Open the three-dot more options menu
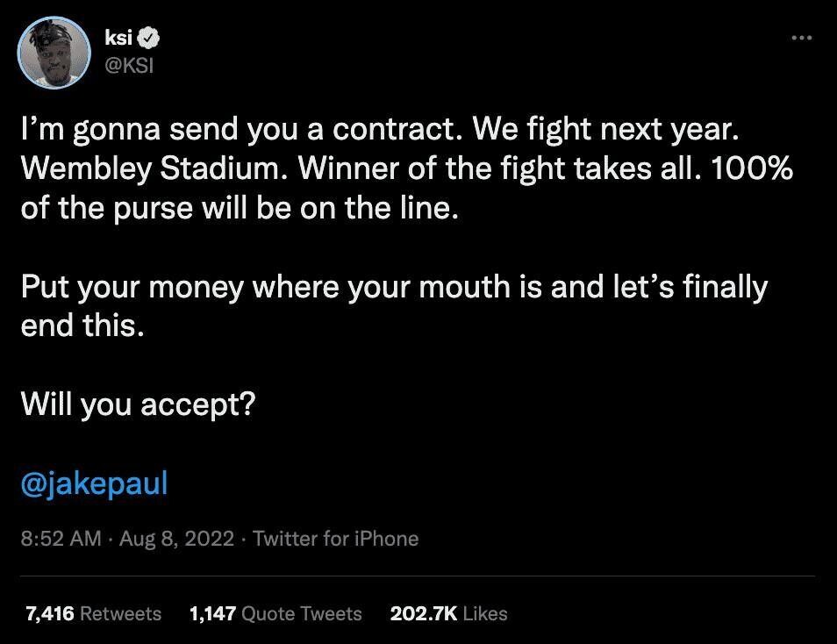 (x=802, y=38)
